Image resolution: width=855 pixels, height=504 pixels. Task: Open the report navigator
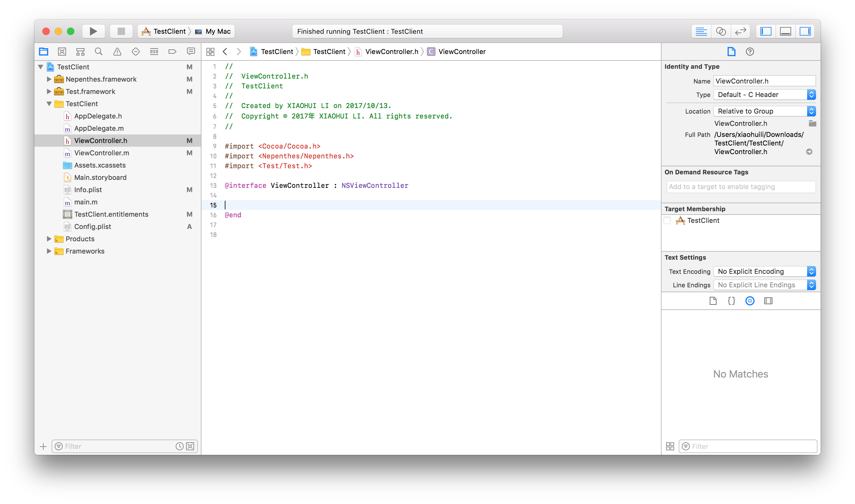(191, 52)
